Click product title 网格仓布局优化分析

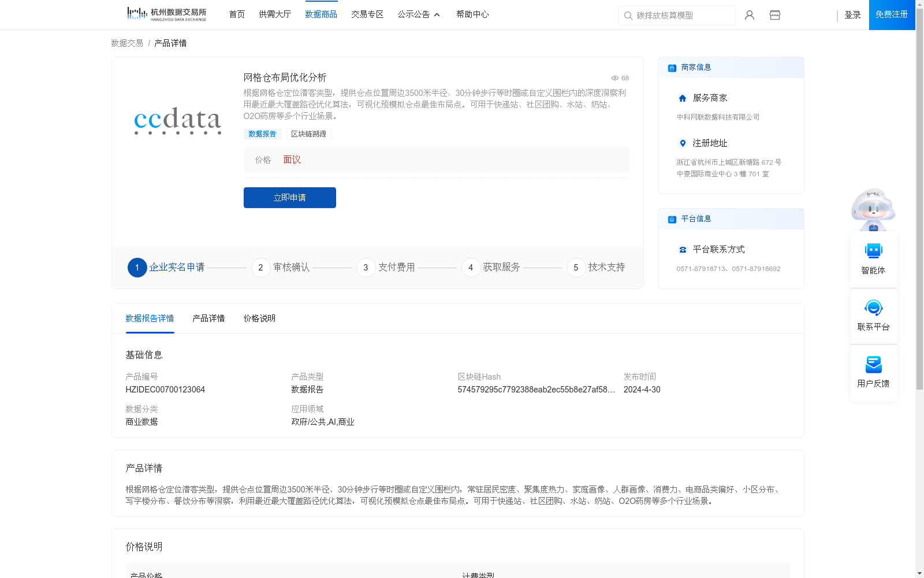(285, 77)
